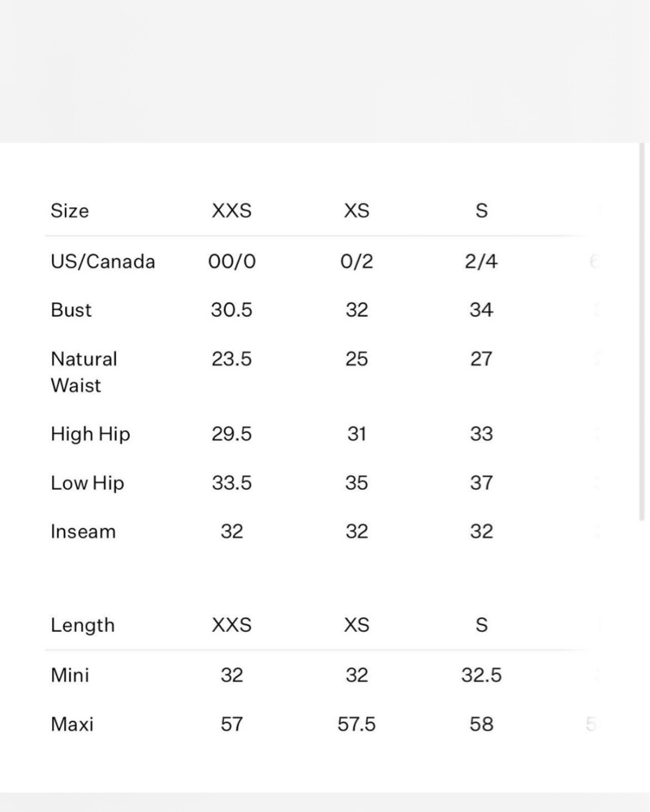Viewport: 650px width, 812px height.
Task: Select the XS size column header
Action: click(356, 211)
